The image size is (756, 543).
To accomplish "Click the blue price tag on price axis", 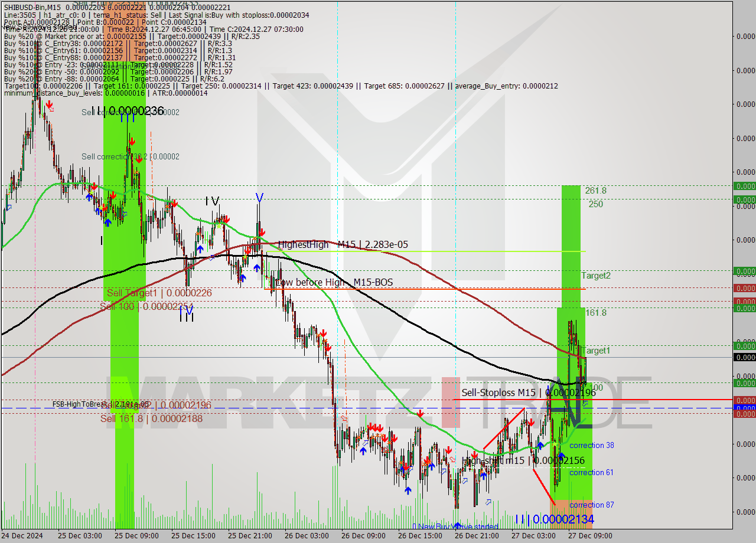I will [x=744, y=407].
